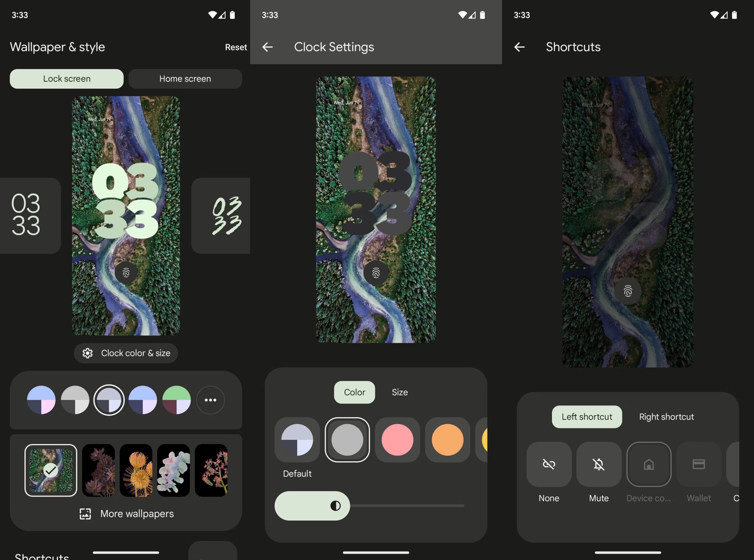Open more color palette options
This screenshot has height=560, width=754.
click(x=210, y=400)
